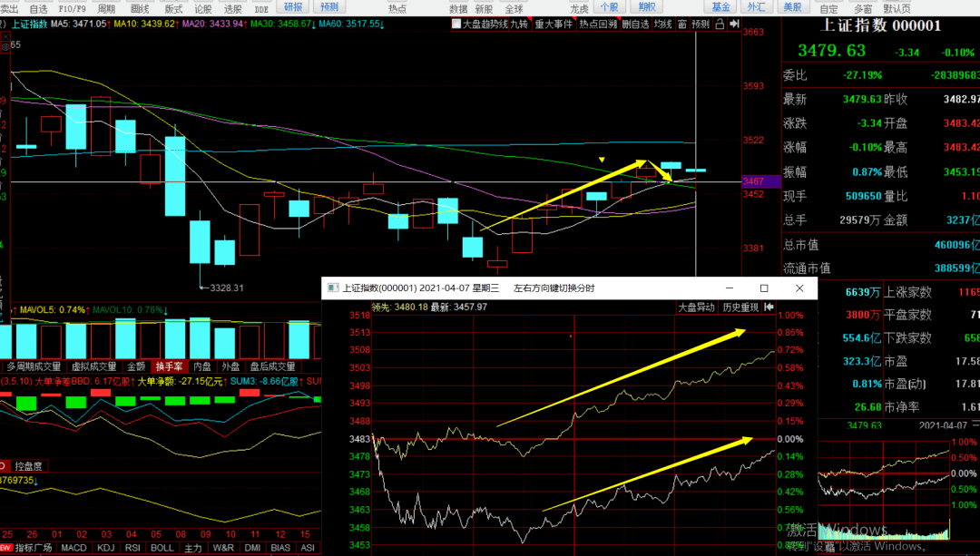980x556 pixels.
Task: Toggle the 均线 moving average display
Action: tap(662, 24)
